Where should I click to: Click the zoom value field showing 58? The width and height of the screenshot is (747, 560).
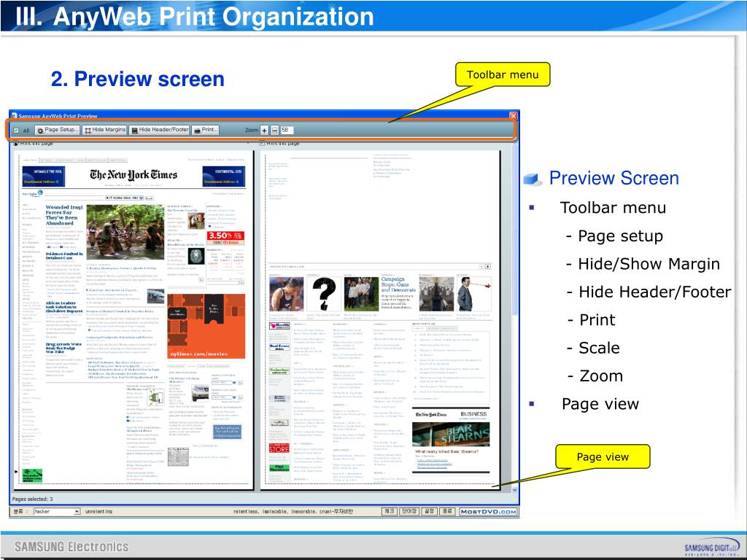287,130
